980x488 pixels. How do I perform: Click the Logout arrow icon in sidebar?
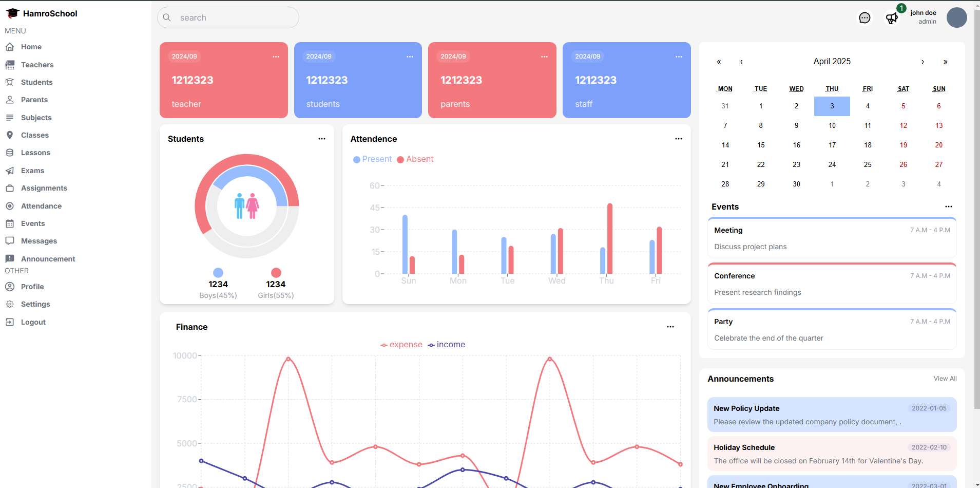[10, 322]
